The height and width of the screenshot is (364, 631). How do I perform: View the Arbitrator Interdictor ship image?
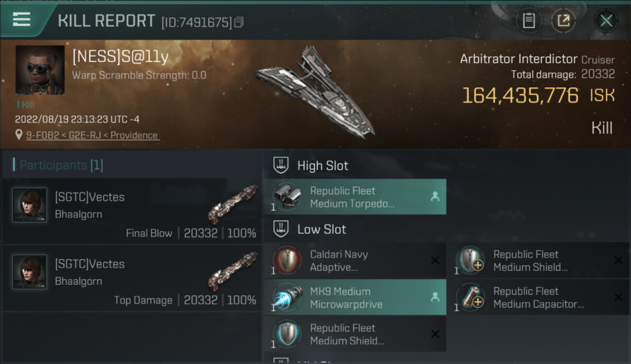pos(315,92)
